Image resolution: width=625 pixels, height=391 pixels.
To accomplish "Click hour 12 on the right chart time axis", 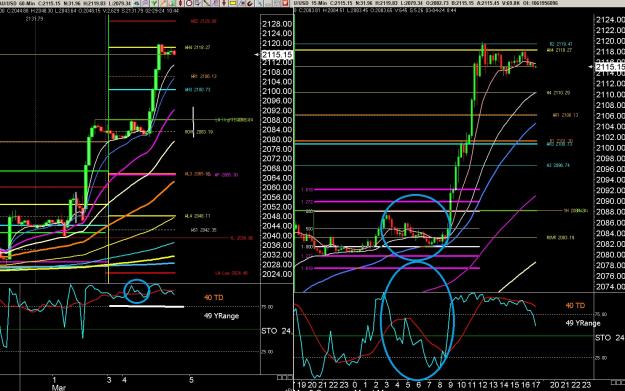I will click(x=483, y=385).
